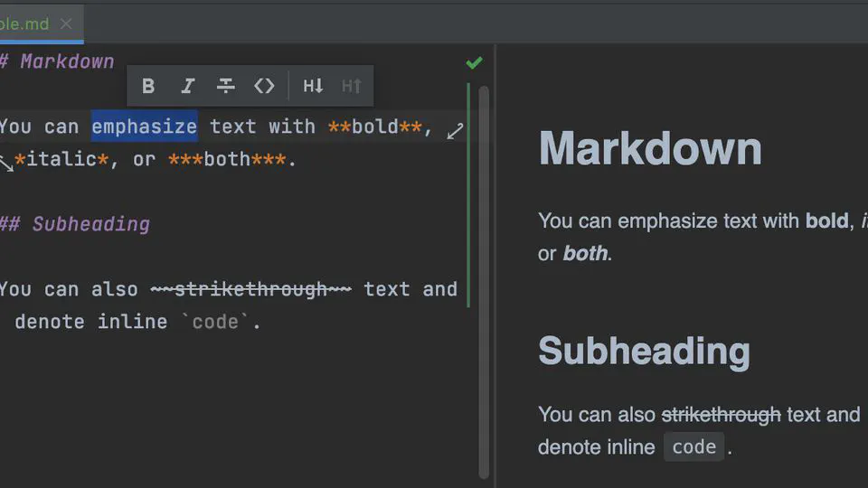The image size is (868, 488).
Task: Click the green inspection checkmark
Action: 474,62
